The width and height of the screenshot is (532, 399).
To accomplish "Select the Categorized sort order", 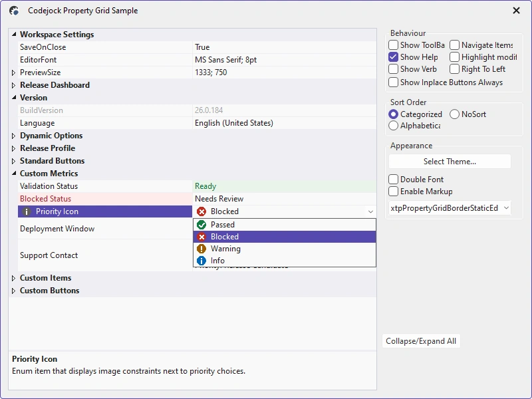I will point(393,114).
